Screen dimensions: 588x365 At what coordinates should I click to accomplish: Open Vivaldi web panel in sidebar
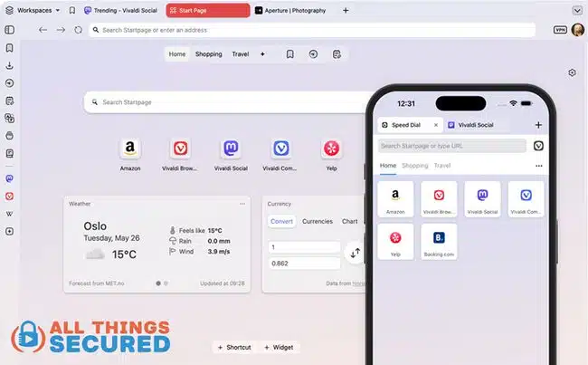tap(9, 196)
